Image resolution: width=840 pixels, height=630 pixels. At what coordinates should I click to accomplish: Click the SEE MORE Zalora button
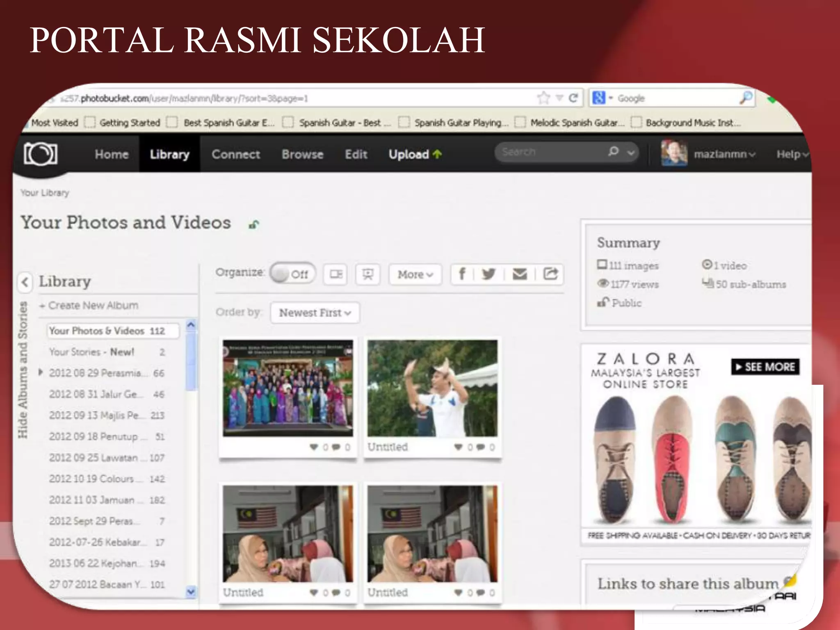[x=765, y=367]
